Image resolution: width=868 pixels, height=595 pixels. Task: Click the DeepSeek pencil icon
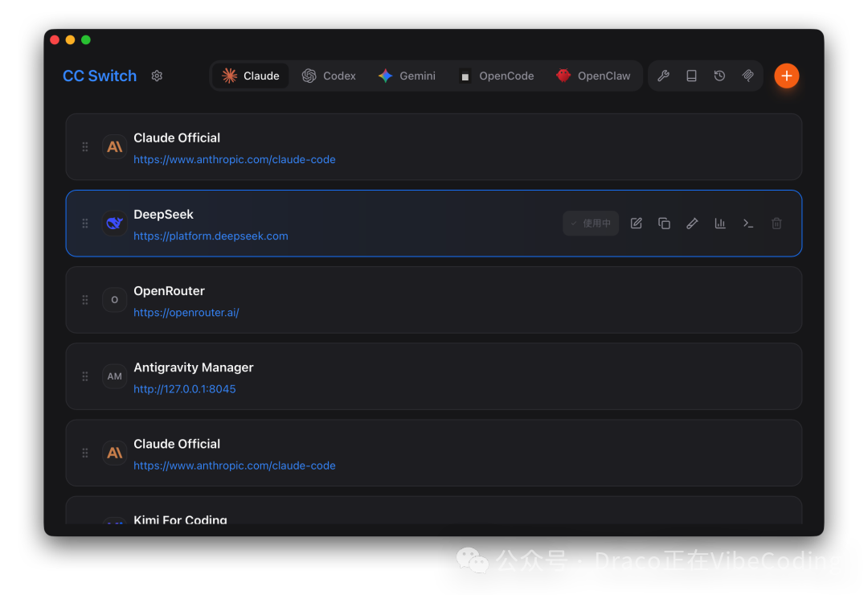692,224
